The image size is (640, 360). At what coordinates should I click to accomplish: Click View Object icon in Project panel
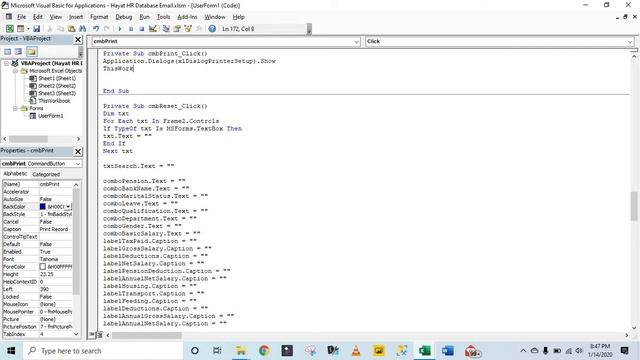coord(18,51)
